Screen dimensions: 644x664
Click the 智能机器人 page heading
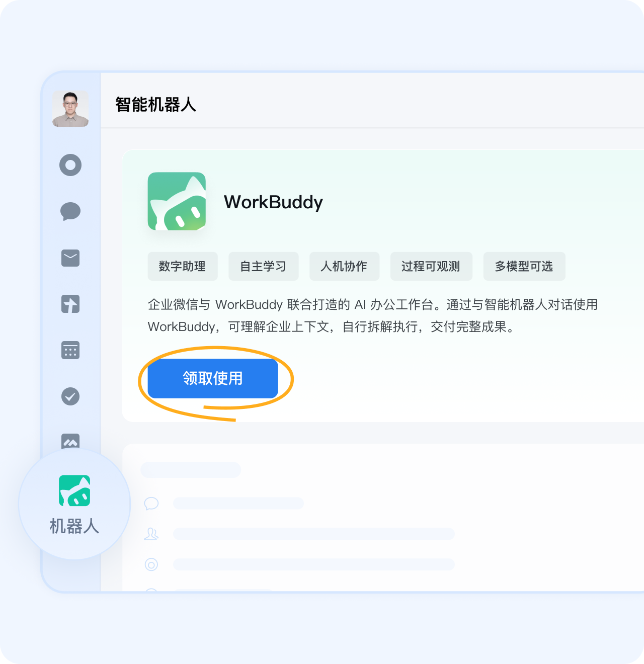tap(155, 105)
